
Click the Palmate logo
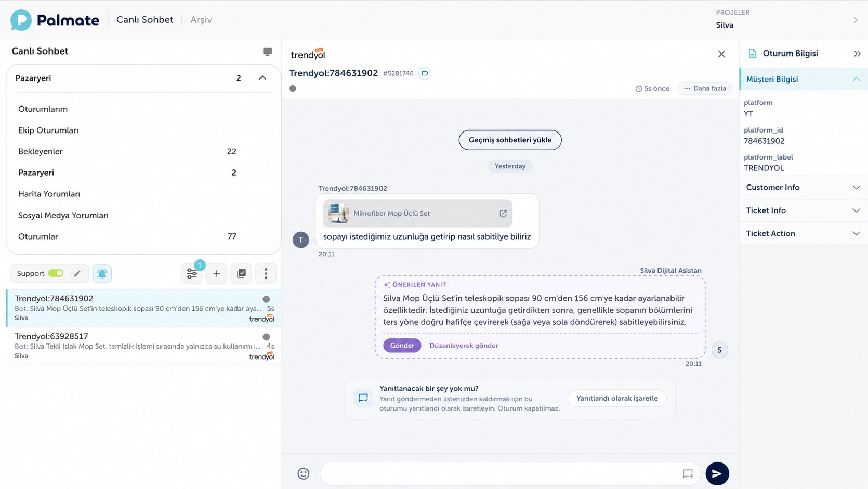click(x=55, y=20)
